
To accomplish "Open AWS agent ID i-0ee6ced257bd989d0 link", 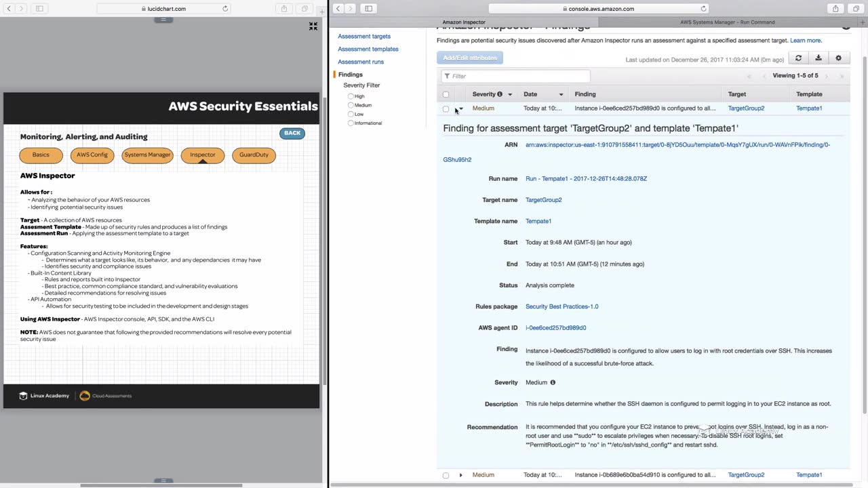I will (x=556, y=328).
